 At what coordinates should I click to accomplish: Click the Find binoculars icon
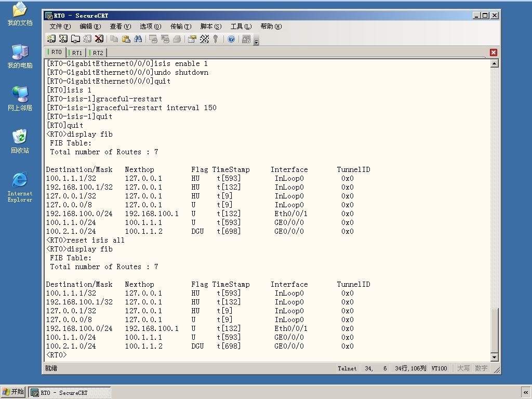[138, 39]
